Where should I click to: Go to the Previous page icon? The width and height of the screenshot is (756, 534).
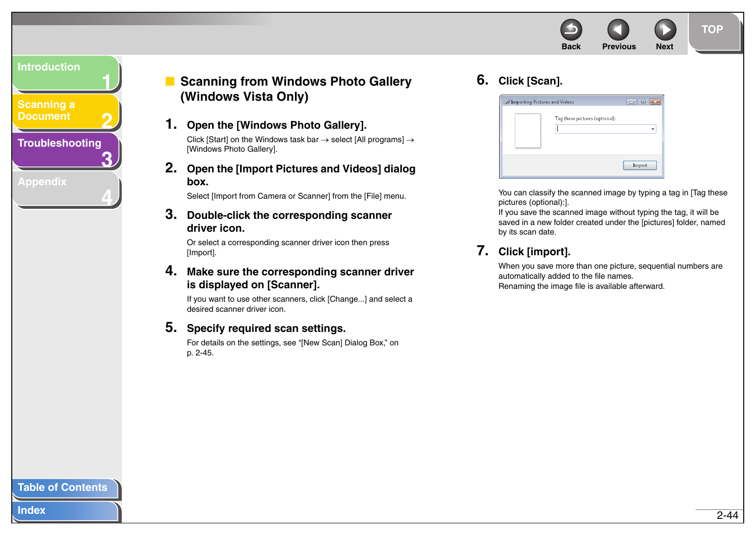pos(618,30)
